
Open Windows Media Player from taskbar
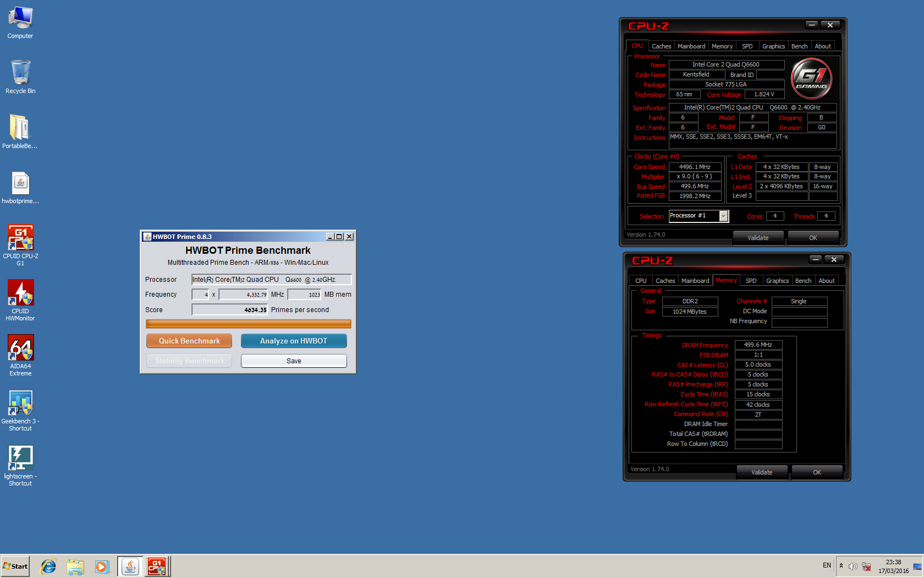(102, 566)
